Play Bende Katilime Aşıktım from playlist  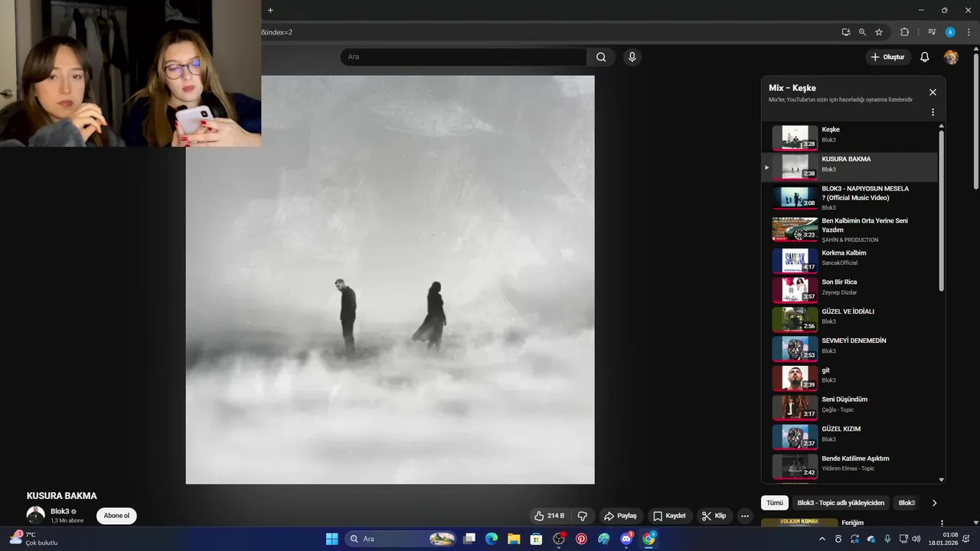pyautogui.click(x=850, y=466)
